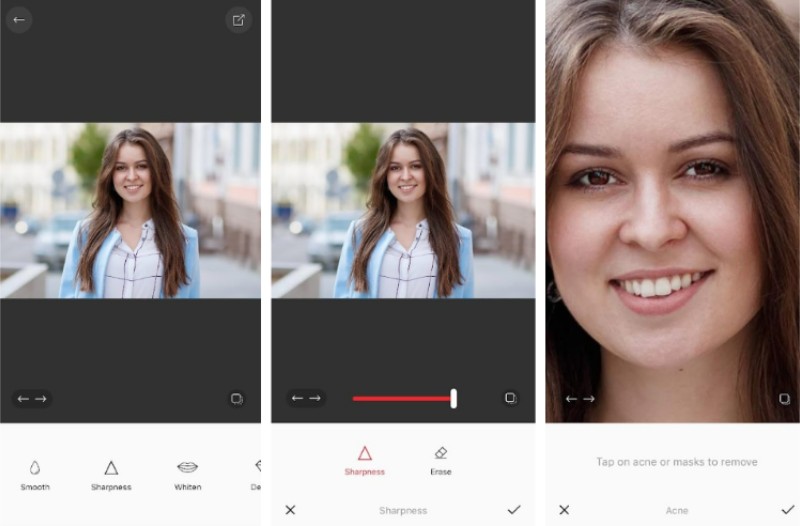Image resolution: width=800 pixels, height=526 pixels.
Task: Tap the undo redo arrows in the Acne screen
Action: tap(580, 398)
